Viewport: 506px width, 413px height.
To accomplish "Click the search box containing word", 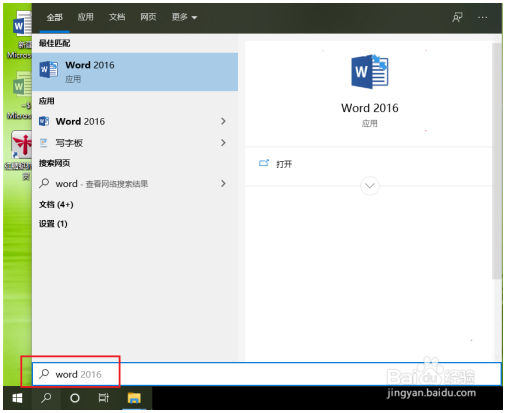I will 267,374.
